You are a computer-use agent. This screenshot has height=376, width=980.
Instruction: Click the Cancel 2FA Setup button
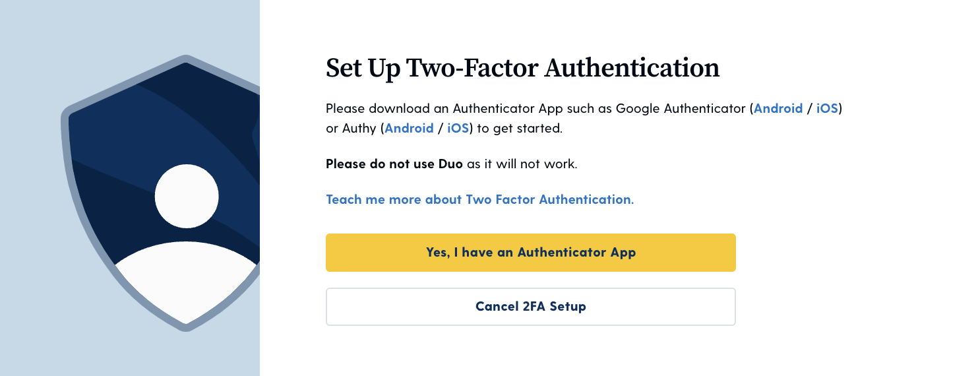click(x=531, y=307)
